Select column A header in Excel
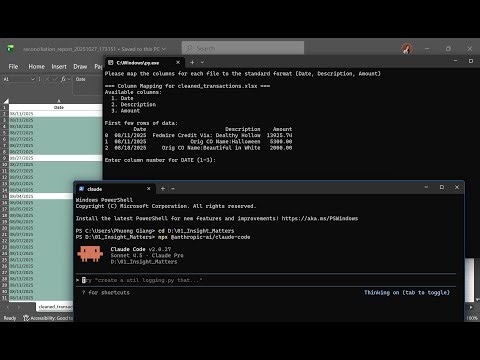The width and height of the screenshot is (480, 360). pyautogui.click(x=59, y=101)
